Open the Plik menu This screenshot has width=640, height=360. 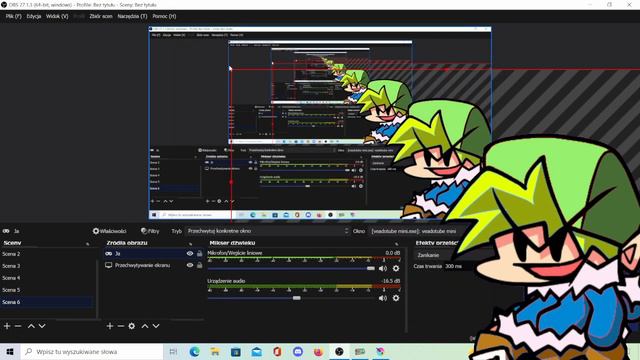pyautogui.click(x=13, y=16)
